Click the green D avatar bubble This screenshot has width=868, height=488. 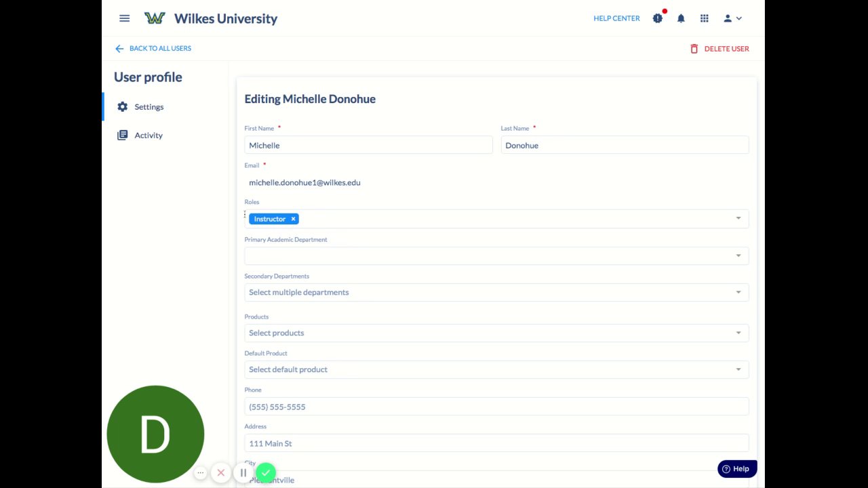(x=155, y=434)
